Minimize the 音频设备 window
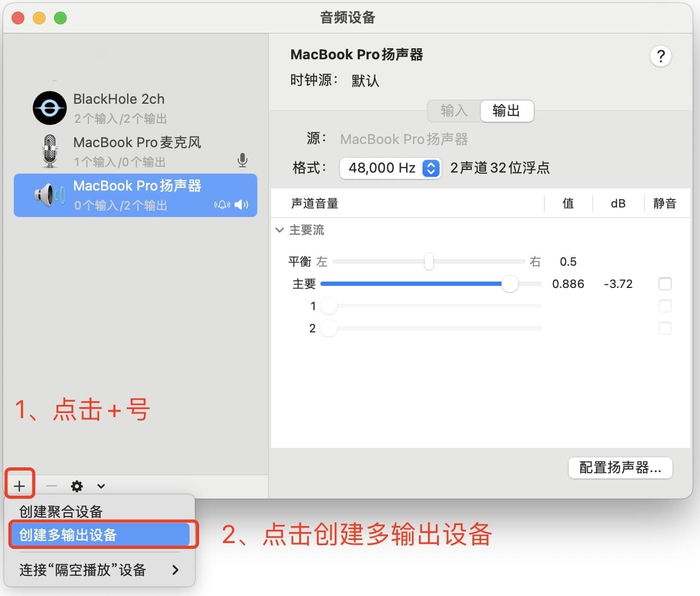700x596 pixels. pyautogui.click(x=39, y=18)
